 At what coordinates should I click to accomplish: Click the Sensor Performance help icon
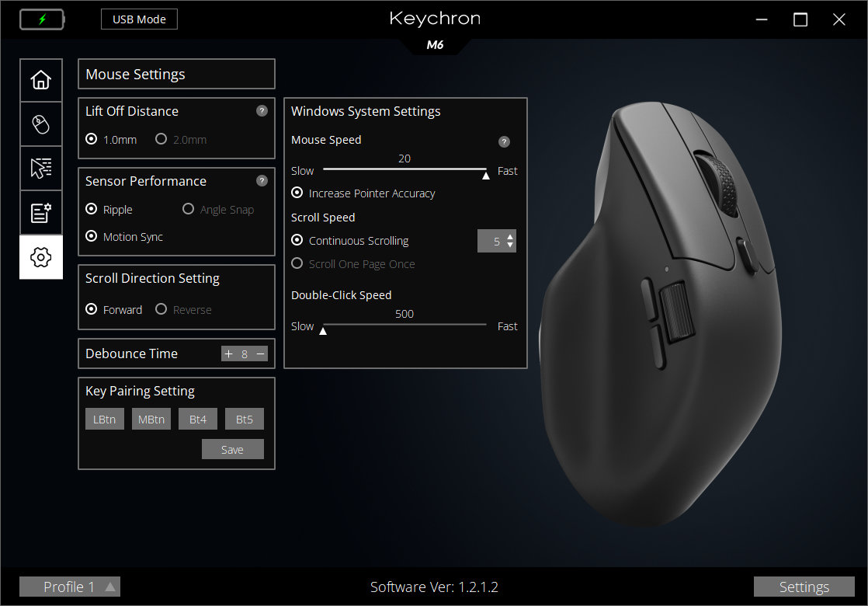[262, 181]
